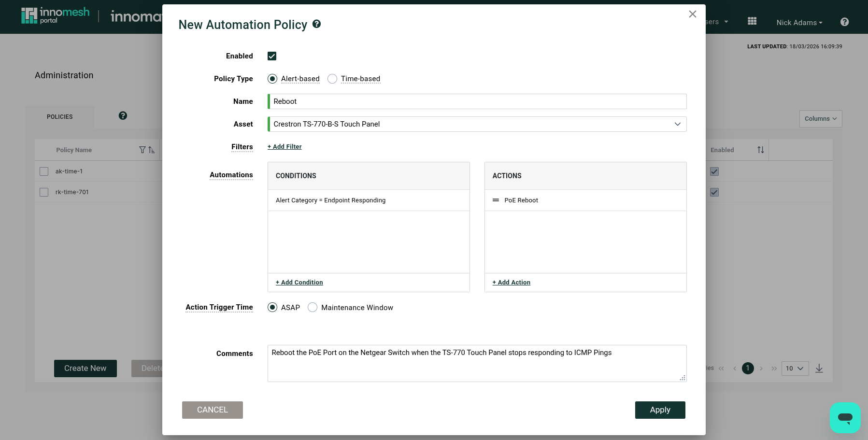Switch to the Policies tab
868x440 pixels.
point(59,117)
